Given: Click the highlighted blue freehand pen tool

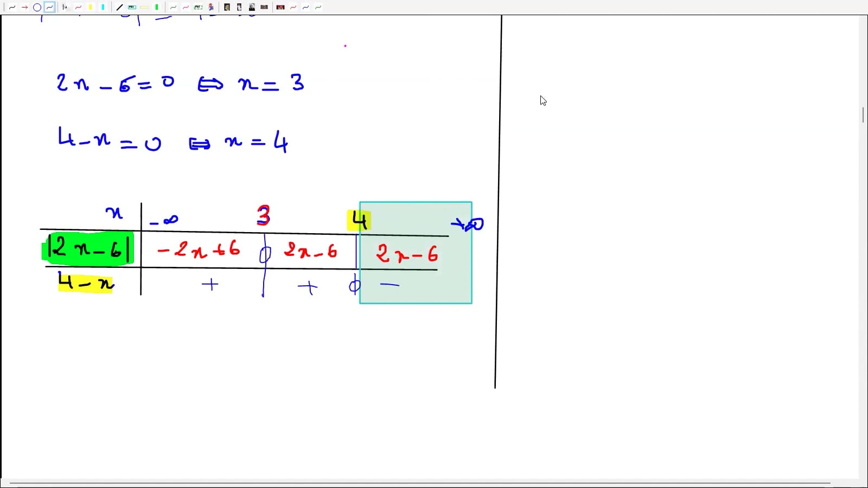Looking at the screenshot, I should (x=49, y=7).
